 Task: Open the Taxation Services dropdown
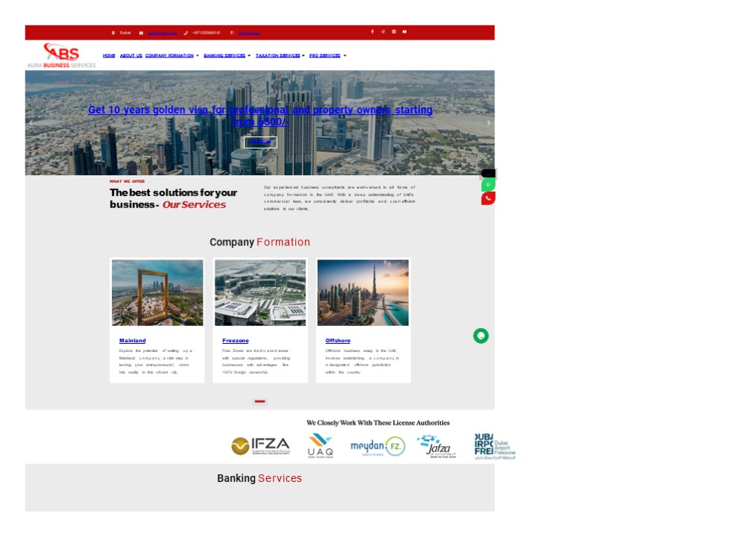click(x=277, y=55)
